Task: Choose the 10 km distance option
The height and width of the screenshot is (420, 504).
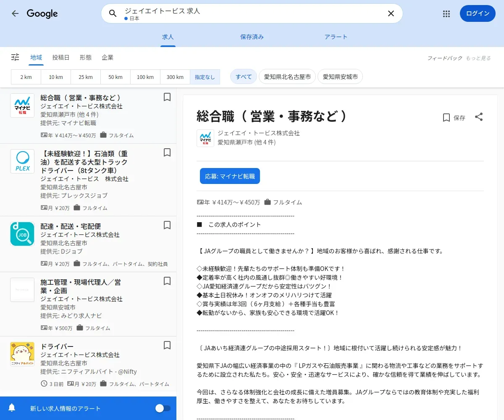Action: coord(56,77)
